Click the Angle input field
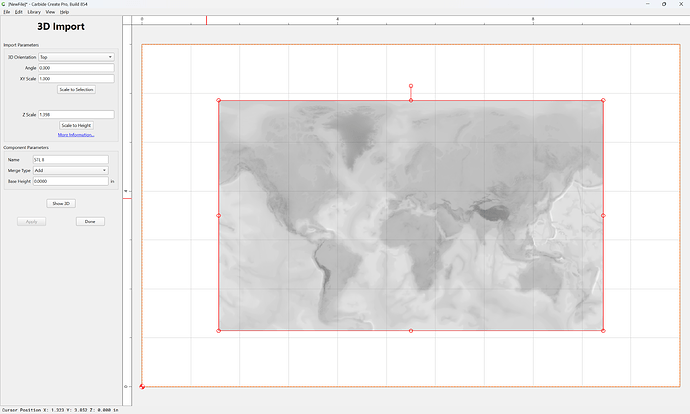690x414 pixels. coord(76,68)
